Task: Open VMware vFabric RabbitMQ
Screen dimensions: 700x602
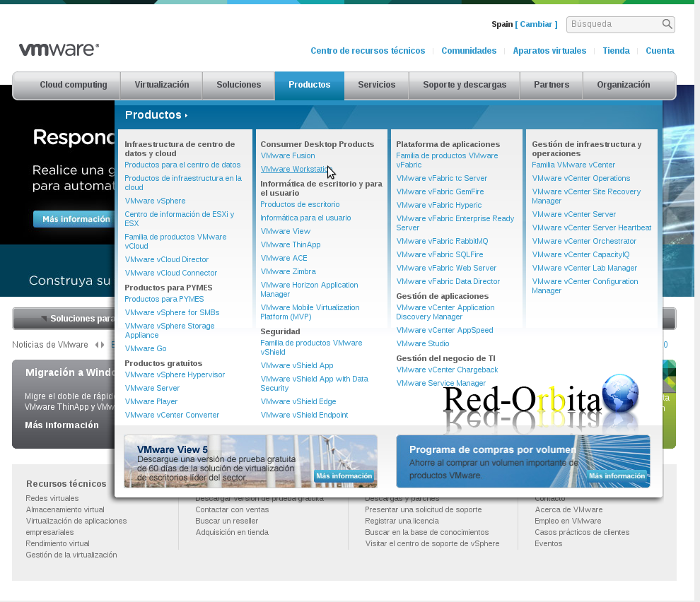Action: click(442, 241)
